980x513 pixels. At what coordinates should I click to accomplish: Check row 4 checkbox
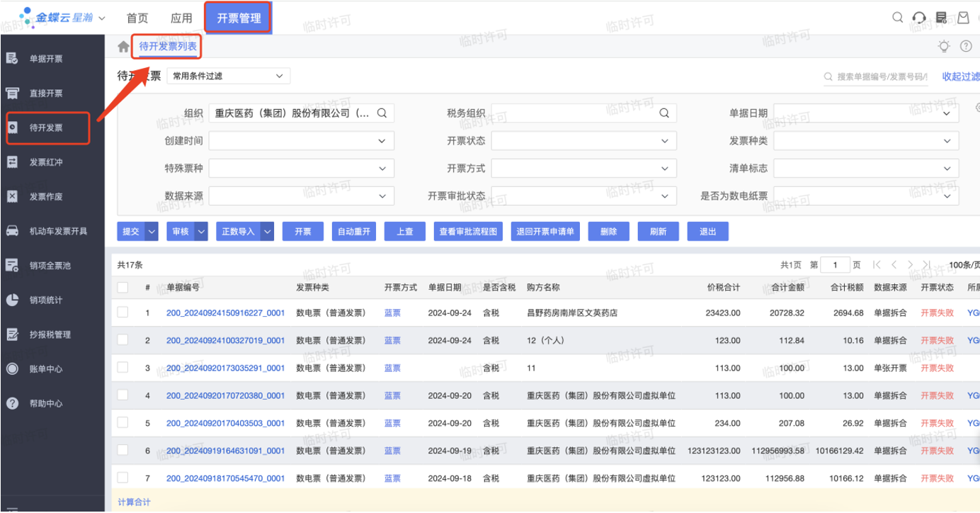coord(123,395)
